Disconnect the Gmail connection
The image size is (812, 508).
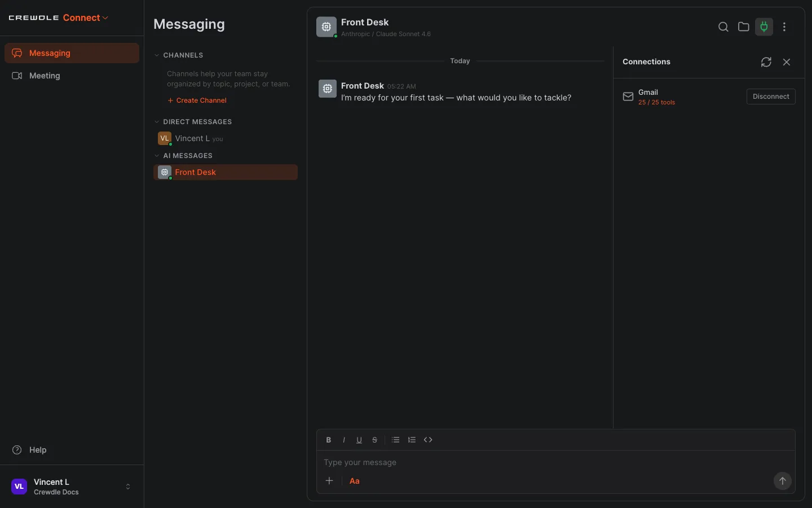[771, 97]
